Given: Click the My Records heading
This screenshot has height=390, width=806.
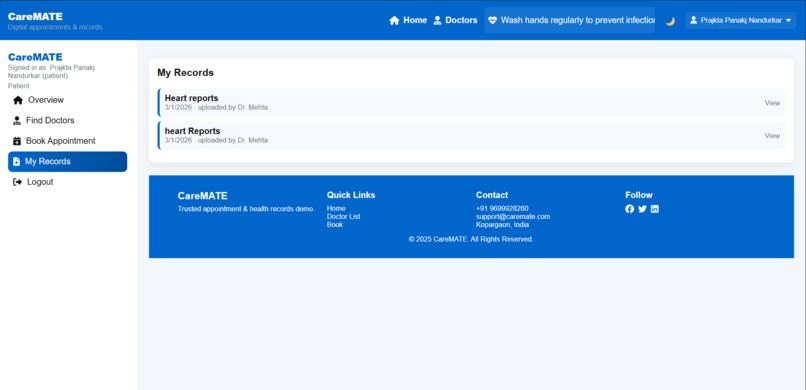Looking at the screenshot, I should coord(186,73).
